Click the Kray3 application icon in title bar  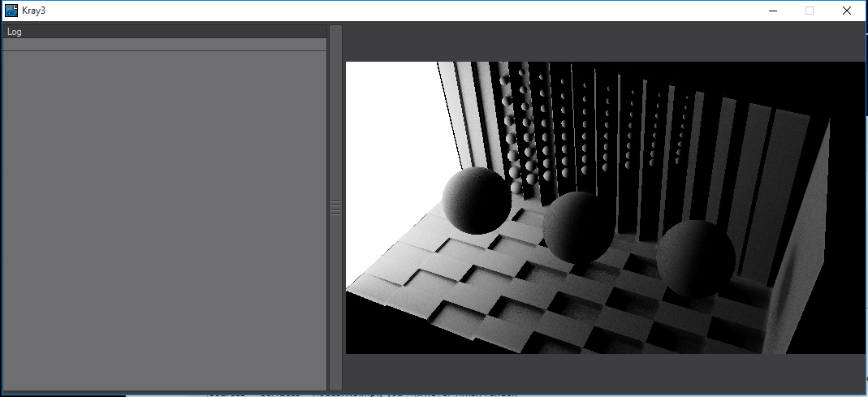11,11
